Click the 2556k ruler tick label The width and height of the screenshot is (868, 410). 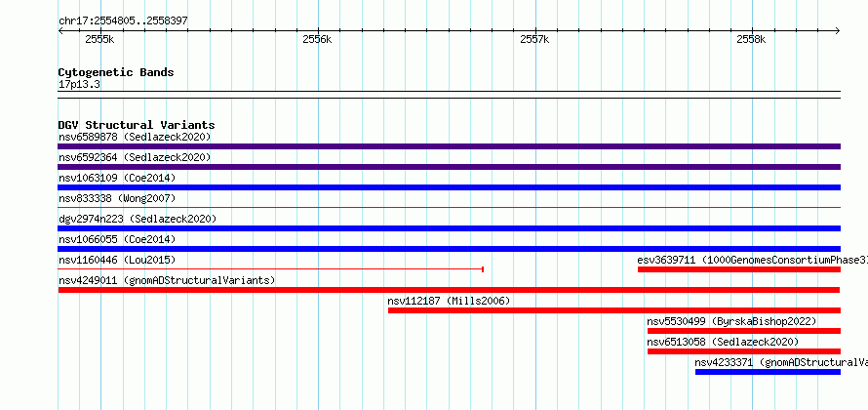click(317, 39)
